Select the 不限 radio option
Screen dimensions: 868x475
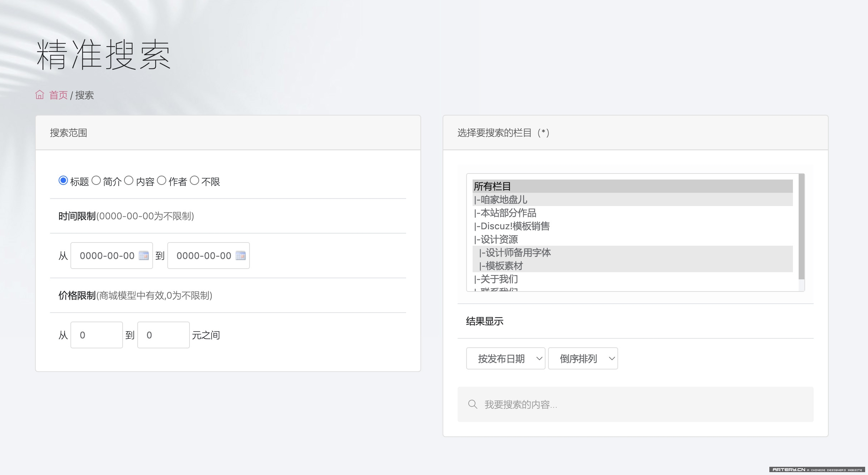[x=194, y=181]
